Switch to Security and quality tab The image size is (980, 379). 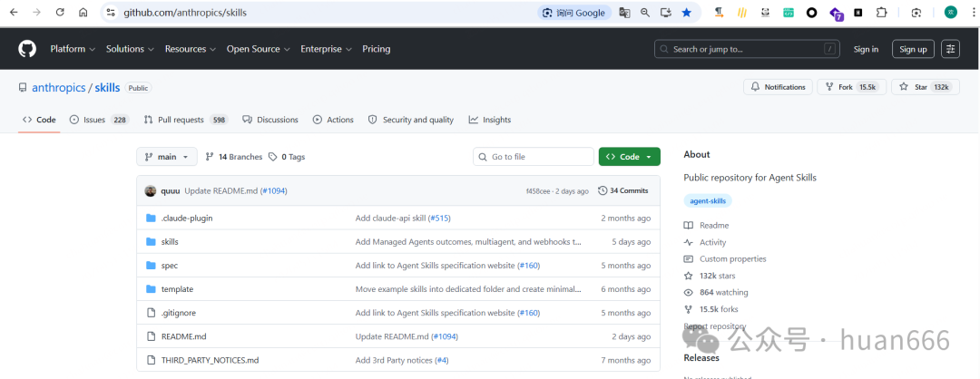click(x=411, y=120)
